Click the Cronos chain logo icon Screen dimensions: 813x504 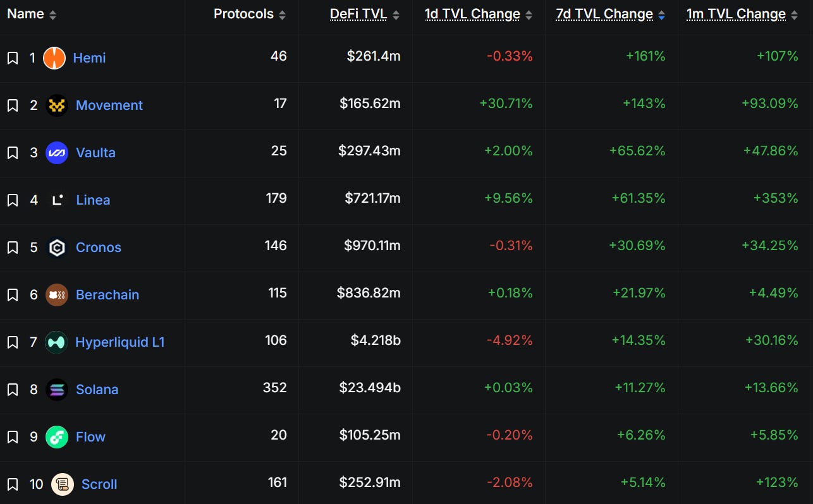[x=57, y=248]
